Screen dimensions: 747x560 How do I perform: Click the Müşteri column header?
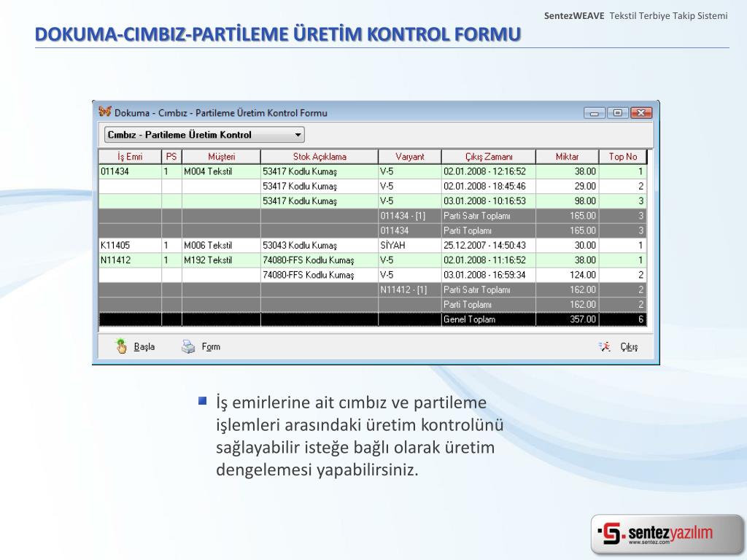[x=221, y=157]
